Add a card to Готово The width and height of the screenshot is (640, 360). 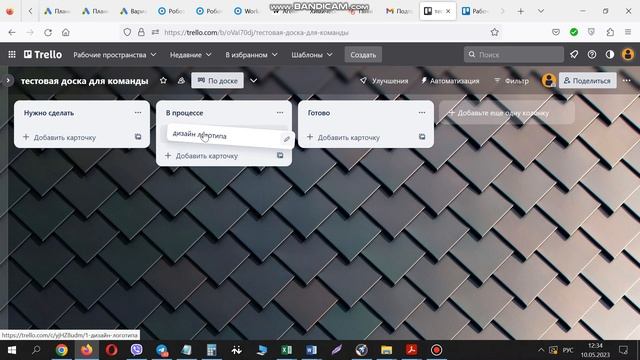pos(344,138)
